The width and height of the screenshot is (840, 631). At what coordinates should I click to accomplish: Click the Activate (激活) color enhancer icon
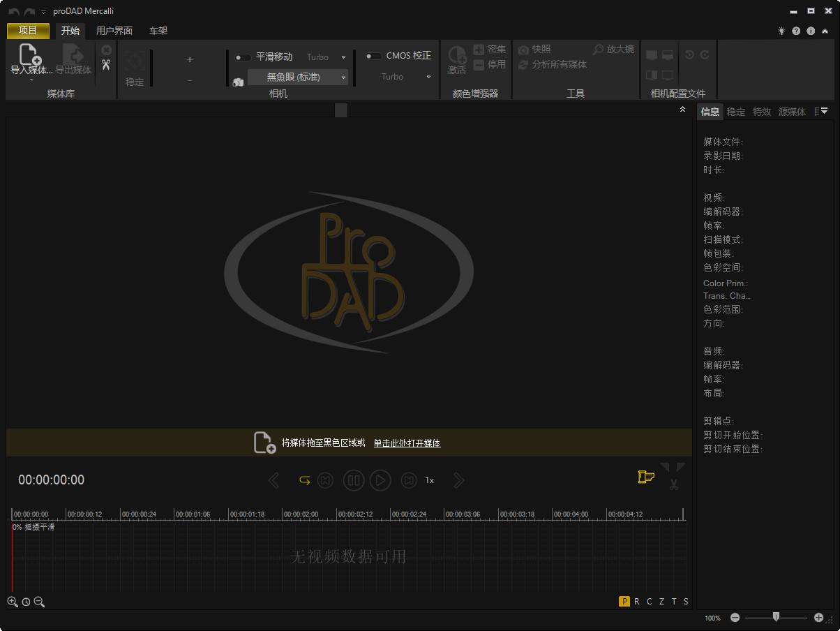click(457, 56)
